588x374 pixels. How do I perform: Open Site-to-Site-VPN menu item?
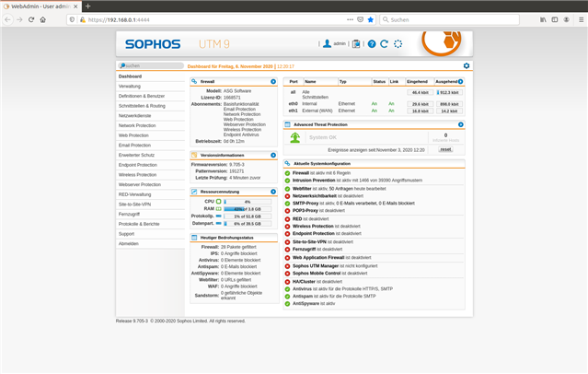coord(150,205)
